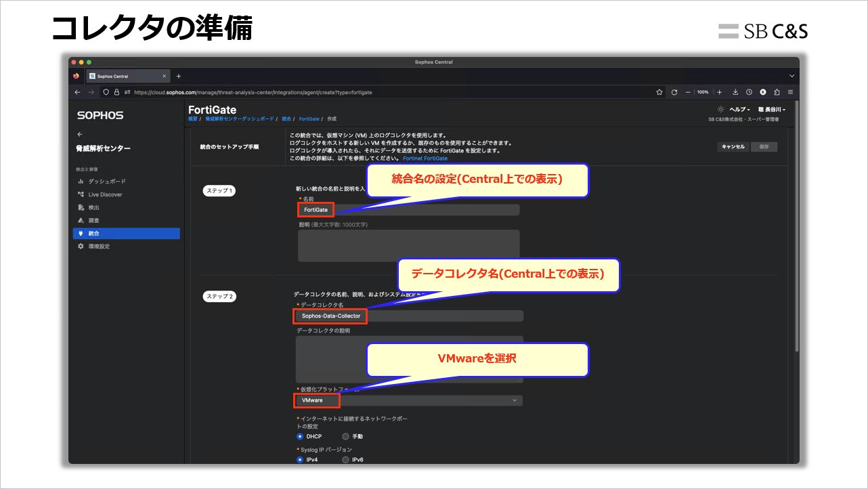Click the SOPHOS logo
The image size is (868, 489).
pyautogui.click(x=100, y=115)
